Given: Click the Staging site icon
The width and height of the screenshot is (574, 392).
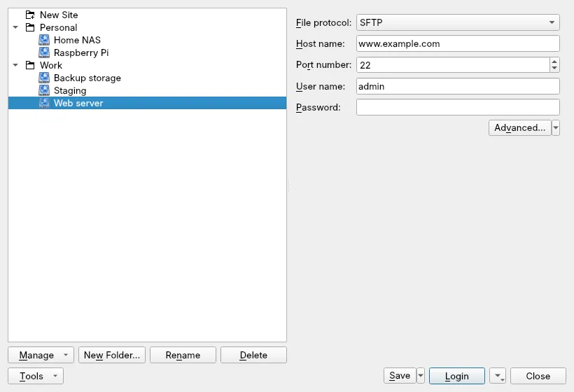Looking at the screenshot, I should coord(44,90).
